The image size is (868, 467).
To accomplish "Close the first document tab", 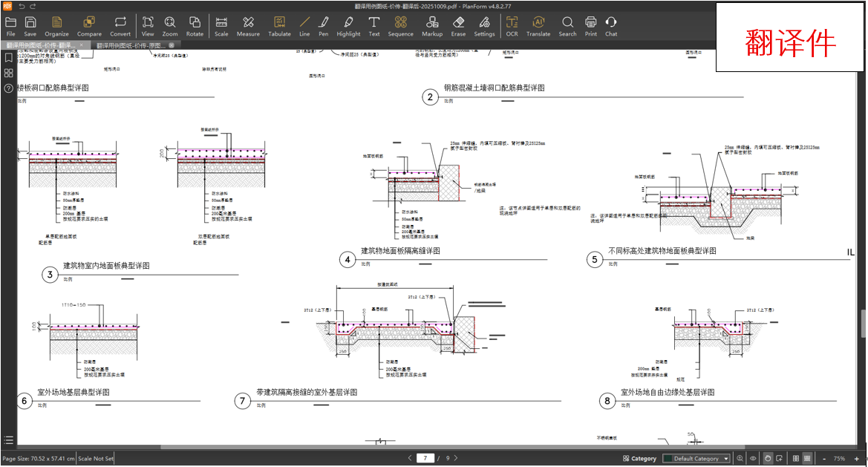I will (x=82, y=45).
